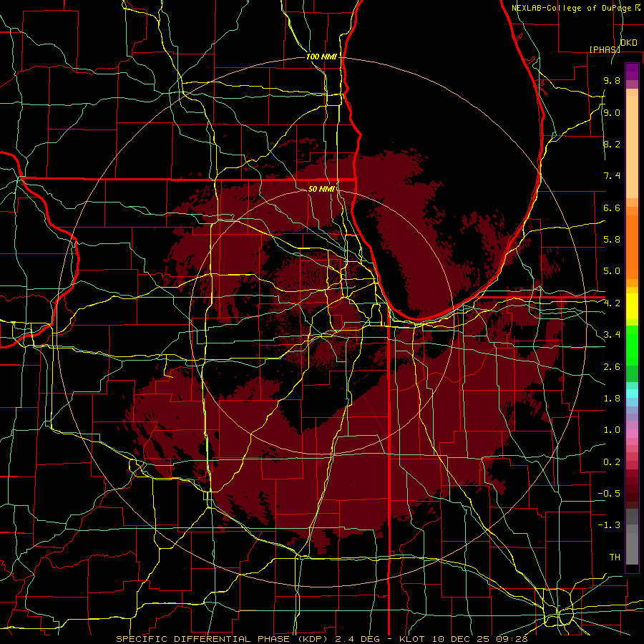Click the 1.0 legend value
This screenshot has width=644, height=644.
(612, 430)
